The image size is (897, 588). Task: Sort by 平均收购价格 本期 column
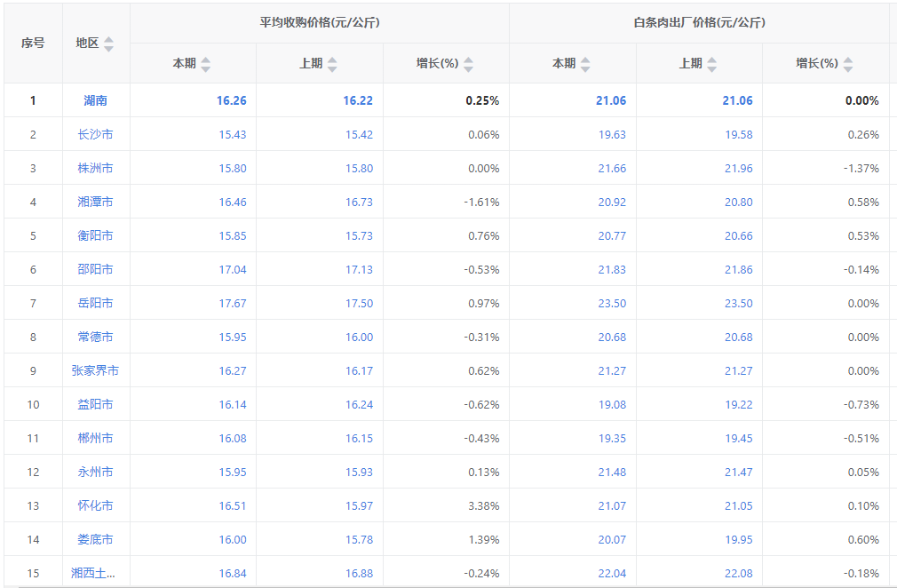point(205,64)
